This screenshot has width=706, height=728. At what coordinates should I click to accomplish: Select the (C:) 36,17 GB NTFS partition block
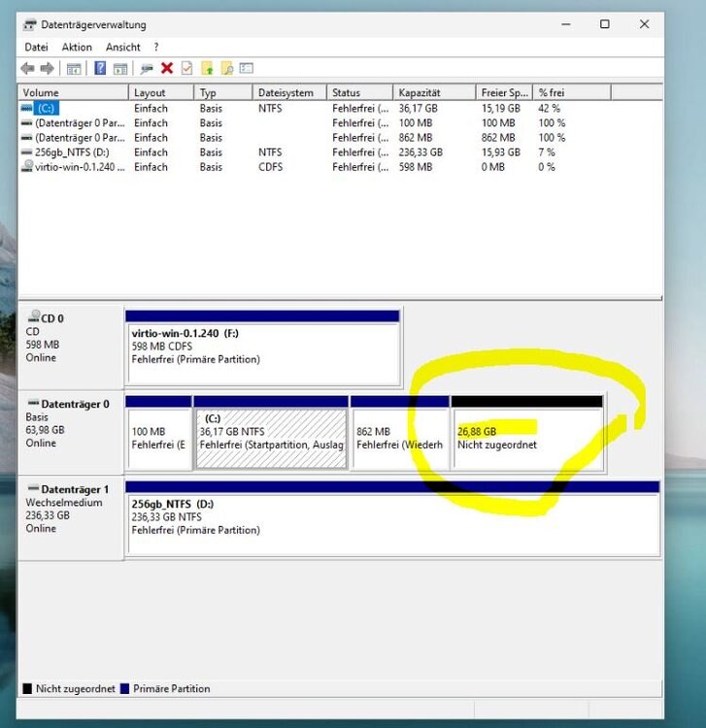click(271, 433)
